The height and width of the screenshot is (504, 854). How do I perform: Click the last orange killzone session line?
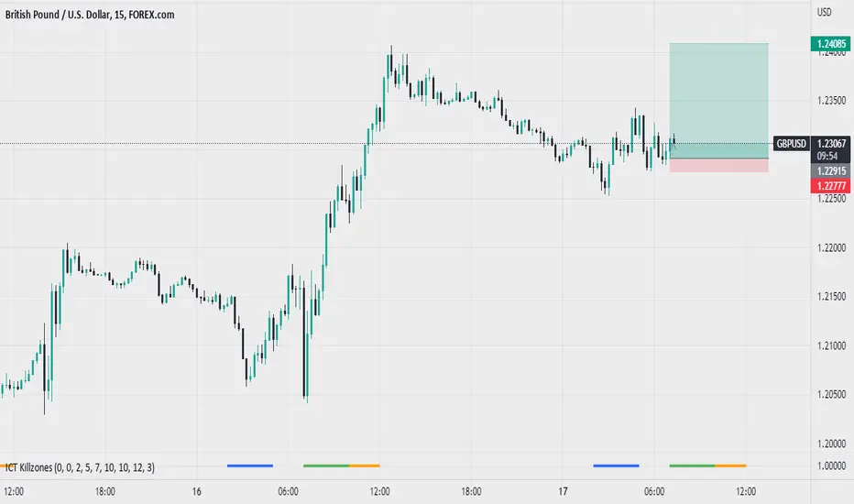point(730,466)
